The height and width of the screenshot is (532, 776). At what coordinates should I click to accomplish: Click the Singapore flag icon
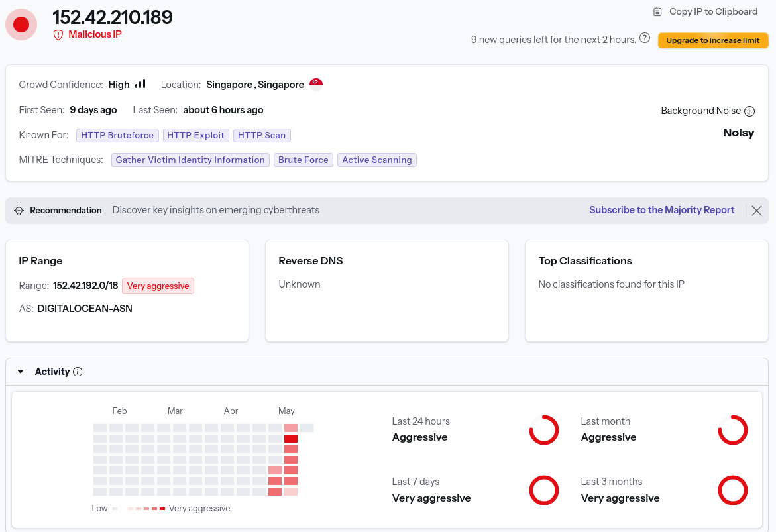315,84
